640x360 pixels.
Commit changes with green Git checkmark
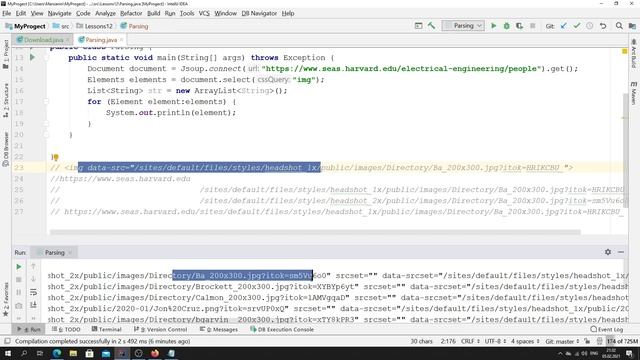click(x=577, y=26)
